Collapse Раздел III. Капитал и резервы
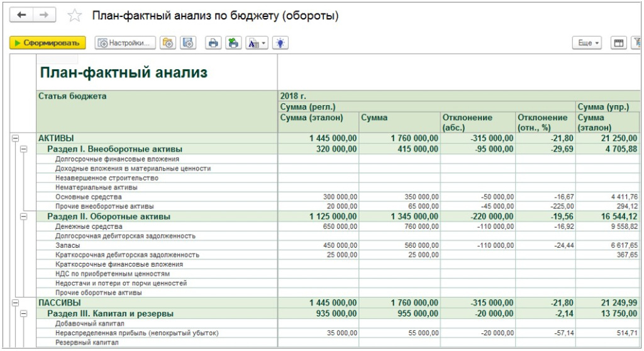644x351 pixels. (x=24, y=313)
